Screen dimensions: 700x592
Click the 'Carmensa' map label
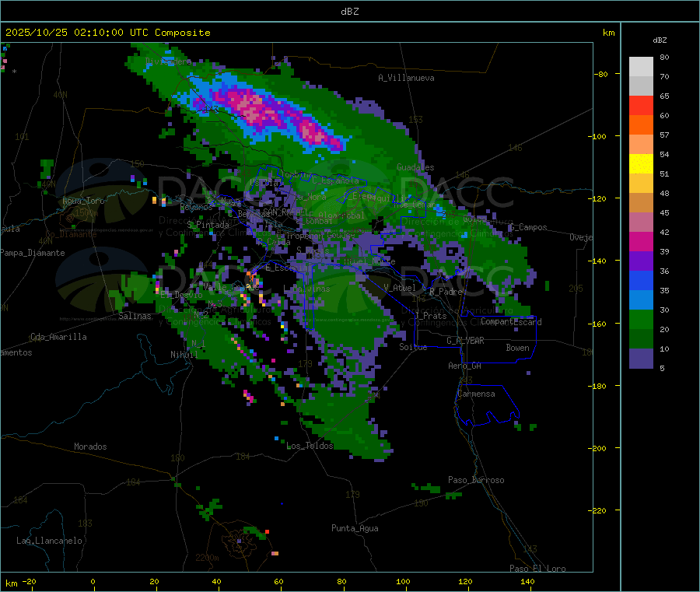(476, 394)
